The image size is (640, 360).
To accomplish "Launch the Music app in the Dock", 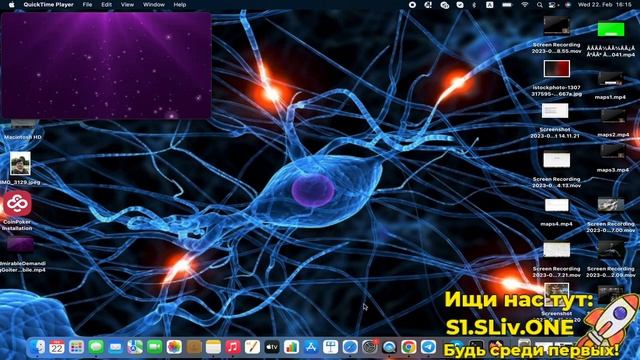I will click(233, 347).
